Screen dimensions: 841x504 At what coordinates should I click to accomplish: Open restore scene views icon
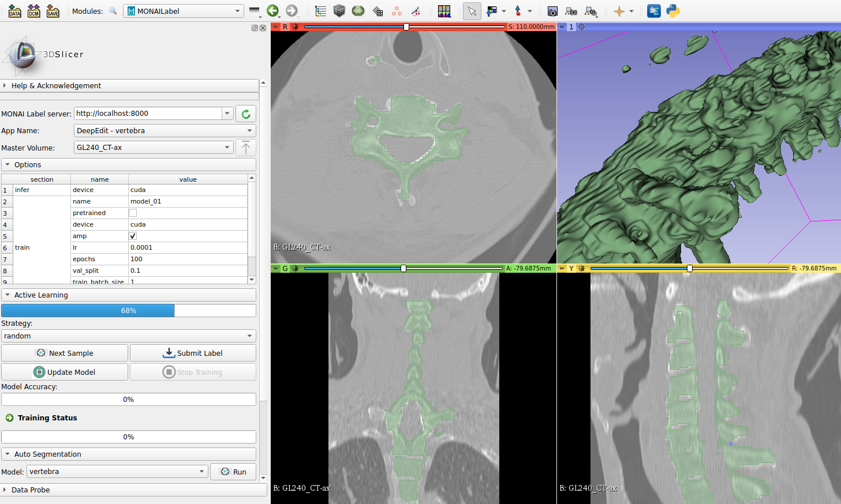tap(591, 11)
